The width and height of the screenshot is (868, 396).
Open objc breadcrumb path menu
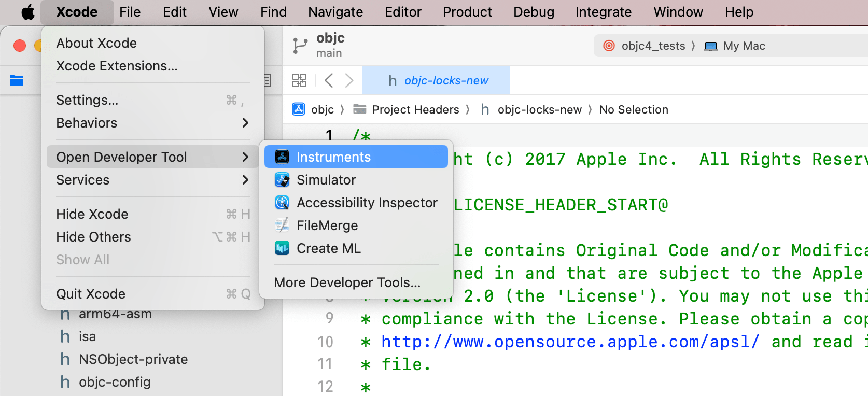323,109
